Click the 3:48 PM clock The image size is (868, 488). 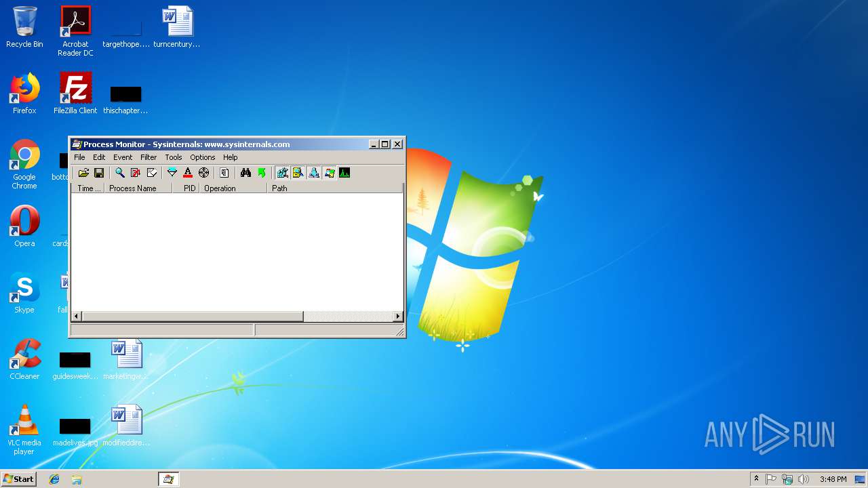coord(833,479)
